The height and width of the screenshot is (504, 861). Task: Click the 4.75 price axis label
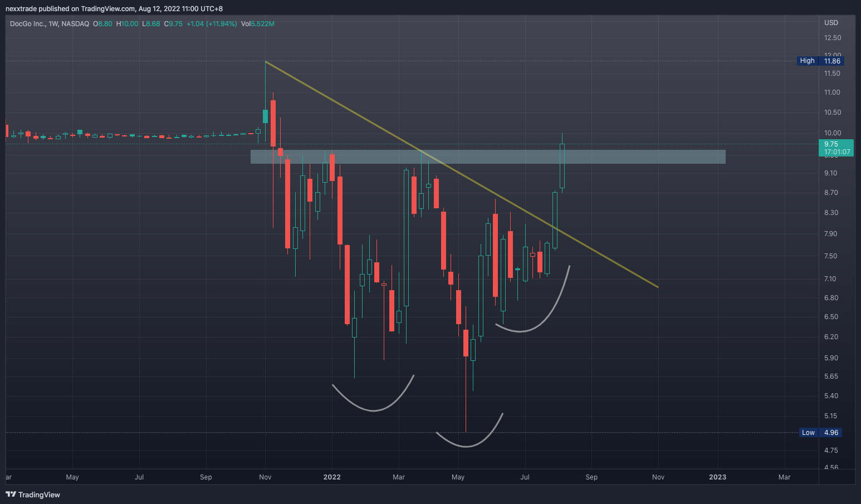[831, 451]
